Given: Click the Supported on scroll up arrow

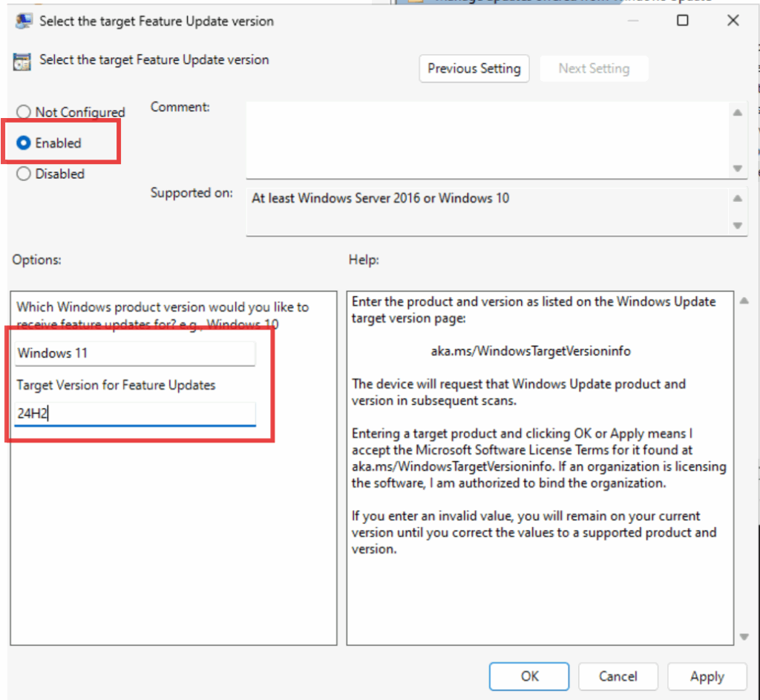Looking at the screenshot, I should coord(737,199).
